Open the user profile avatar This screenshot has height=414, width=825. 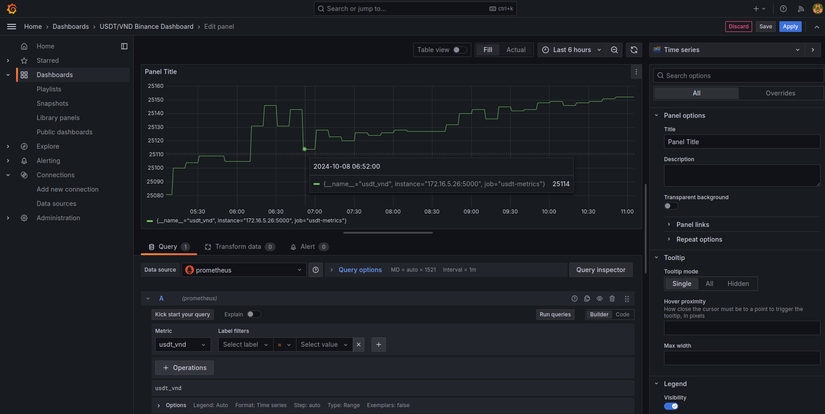pos(817,8)
